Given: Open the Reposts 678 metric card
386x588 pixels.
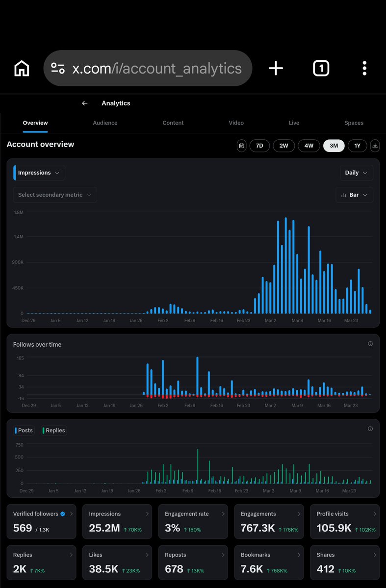Looking at the screenshot, I should point(193,562).
